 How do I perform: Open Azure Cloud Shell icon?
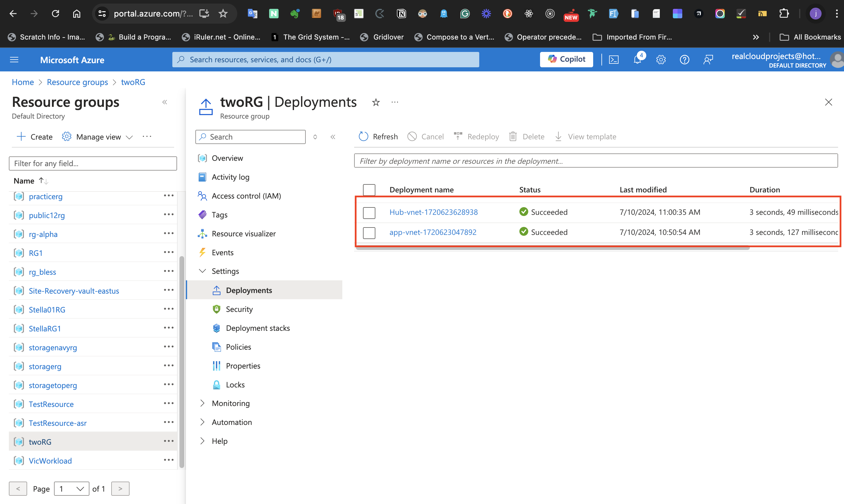click(614, 60)
